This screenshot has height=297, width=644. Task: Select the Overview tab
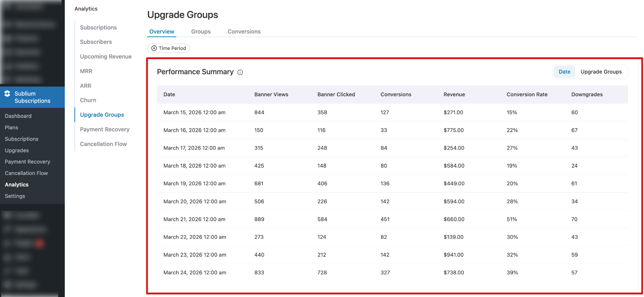pyautogui.click(x=161, y=31)
